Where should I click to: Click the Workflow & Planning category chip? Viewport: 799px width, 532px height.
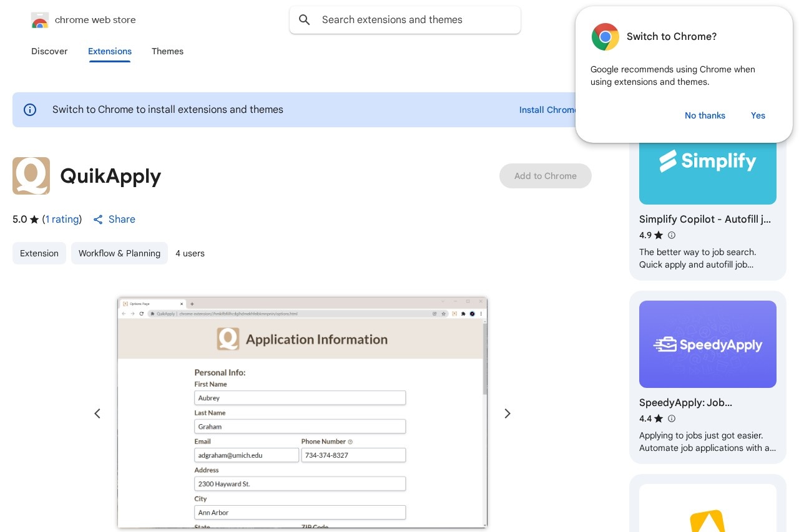tap(119, 253)
